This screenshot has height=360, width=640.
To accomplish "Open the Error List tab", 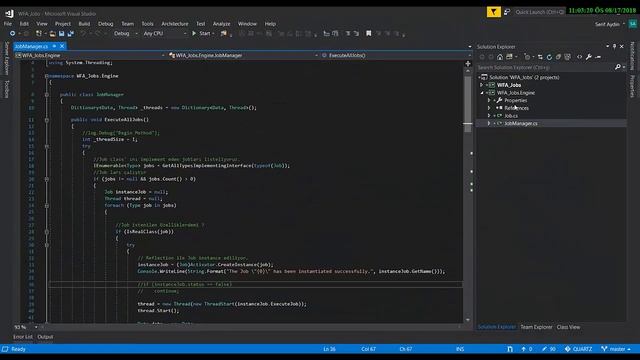I will (x=23, y=337).
